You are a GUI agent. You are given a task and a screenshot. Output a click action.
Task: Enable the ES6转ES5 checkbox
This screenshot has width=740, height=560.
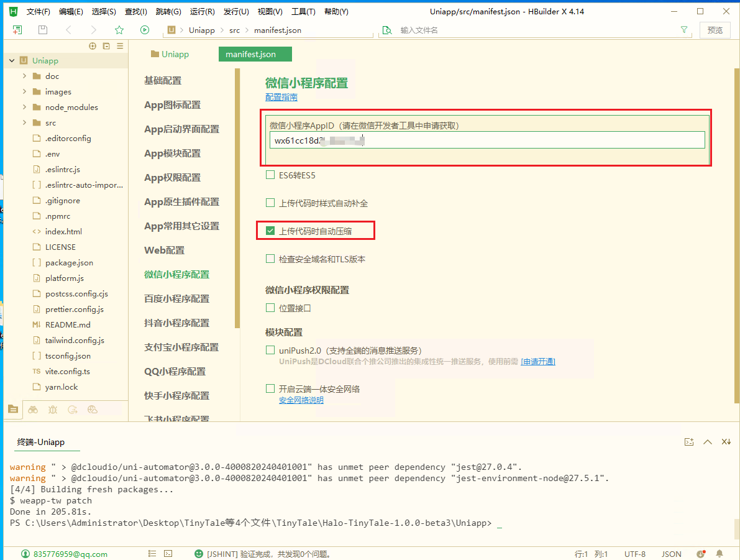click(270, 175)
